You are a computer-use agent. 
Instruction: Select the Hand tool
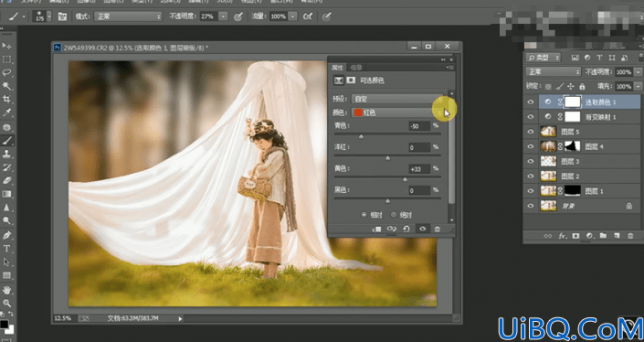pyautogui.click(x=6, y=290)
